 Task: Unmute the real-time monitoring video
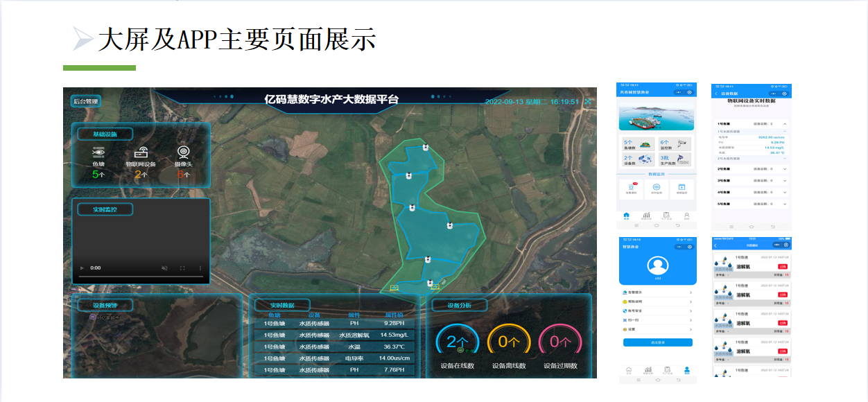click(x=164, y=268)
